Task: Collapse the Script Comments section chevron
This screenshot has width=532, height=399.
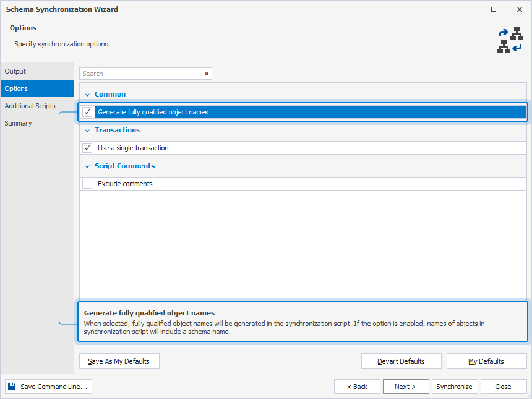Action: [x=87, y=166]
